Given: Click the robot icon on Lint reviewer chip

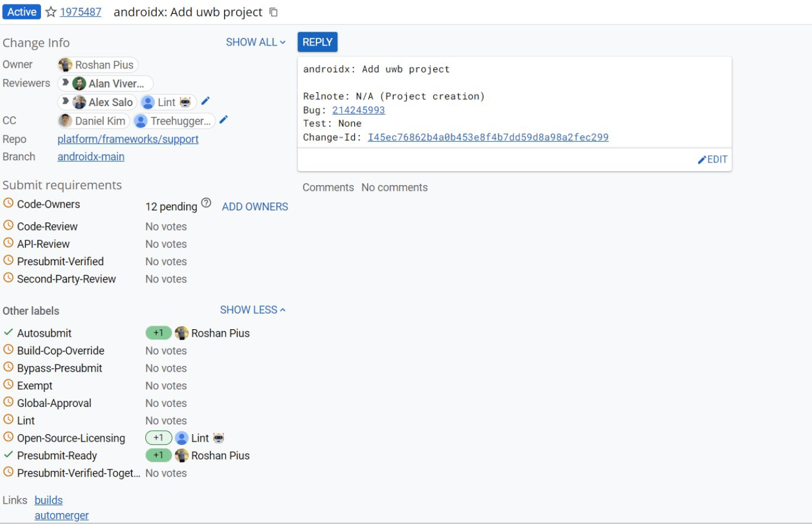Looking at the screenshot, I should (x=185, y=102).
